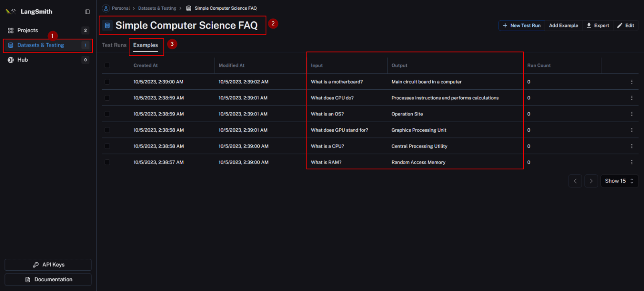Sort by the Created At column header

click(145, 65)
